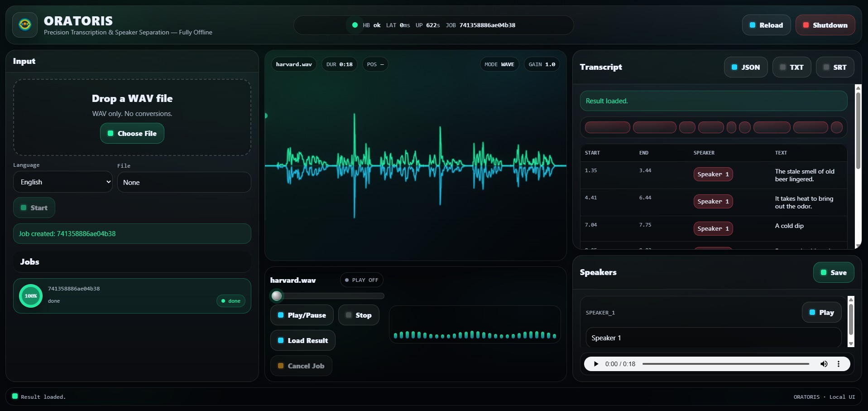Click the ORATORIS eye logo icon
The height and width of the screenshot is (411, 868).
coord(25,24)
